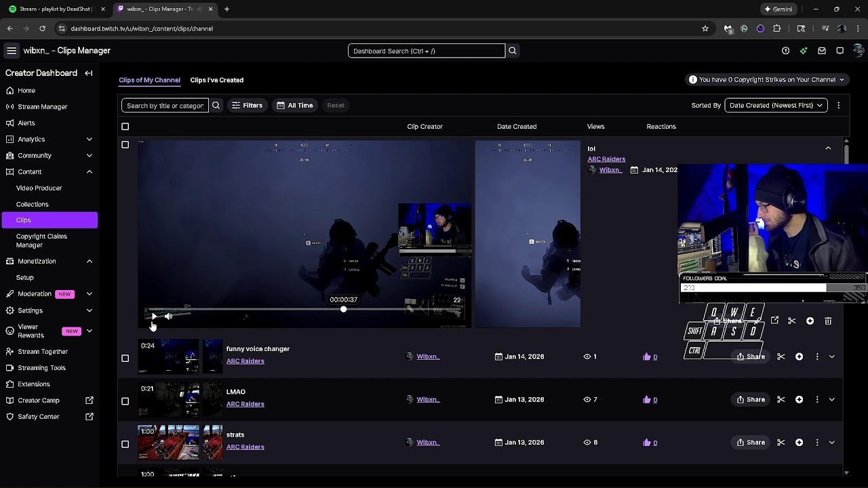Viewport: 868px width, 488px height.
Task: Mute the clip player volume
Action: 168,317
